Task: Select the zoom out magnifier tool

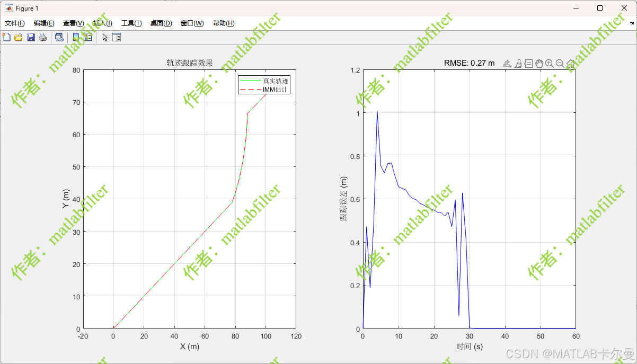Action: coord(560,64)
